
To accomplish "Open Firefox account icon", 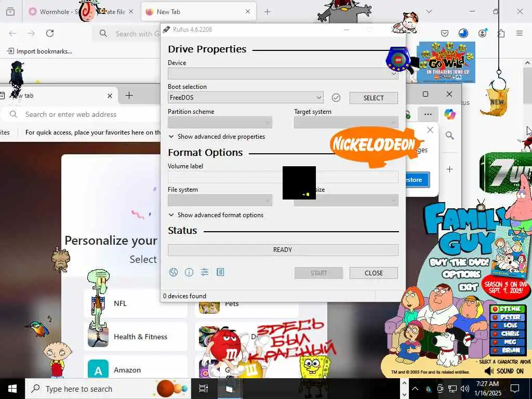I will click(x=482, y=33).
